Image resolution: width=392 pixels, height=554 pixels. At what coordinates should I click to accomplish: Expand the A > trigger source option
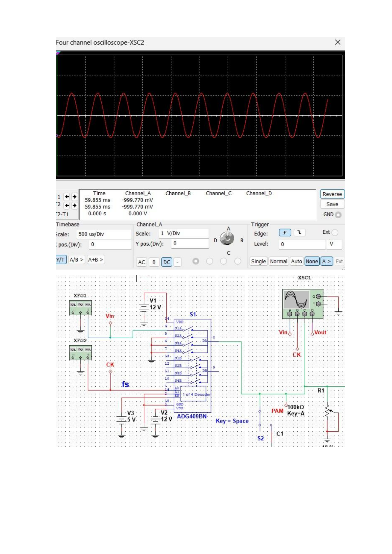click(327, 261)
